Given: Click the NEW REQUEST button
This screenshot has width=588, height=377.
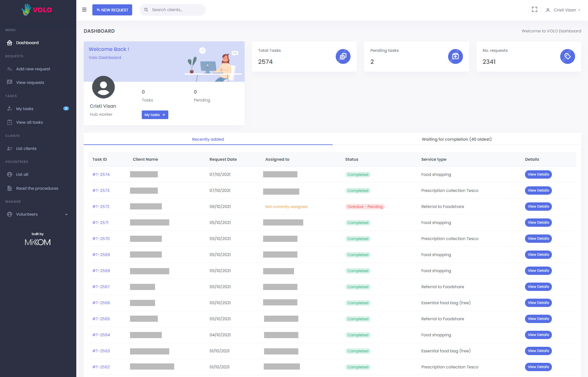Looking at the screenshot, I should (112, 10).
